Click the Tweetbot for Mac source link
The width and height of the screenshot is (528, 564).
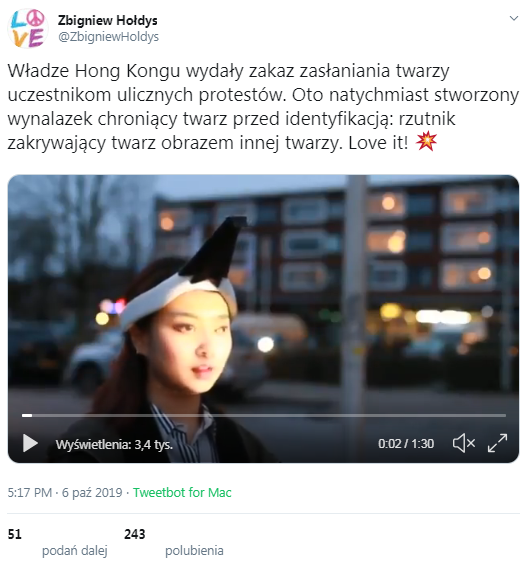point(182,492)
